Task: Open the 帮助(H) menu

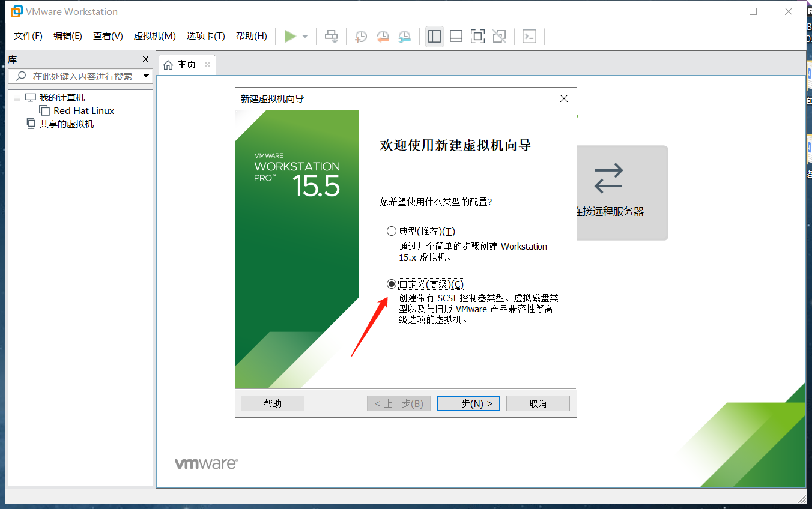Action: tap(251, 36)
